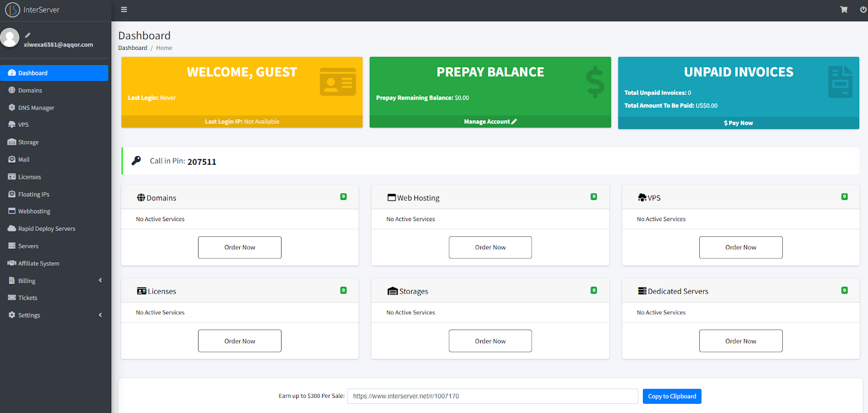The width and height of the screenshot is (868, 413).
Task: Open Licenses in the sidebar
Action: click(x=54, y=177)
